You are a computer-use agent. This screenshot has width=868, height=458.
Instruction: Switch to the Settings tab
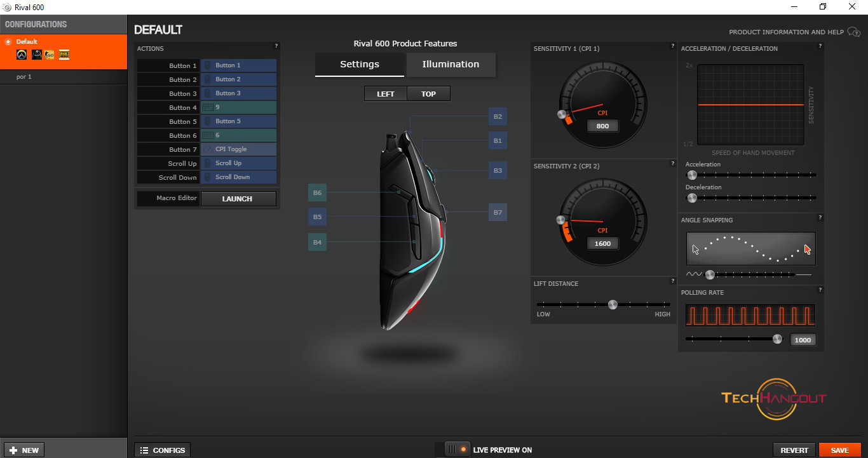coord(360,64)
